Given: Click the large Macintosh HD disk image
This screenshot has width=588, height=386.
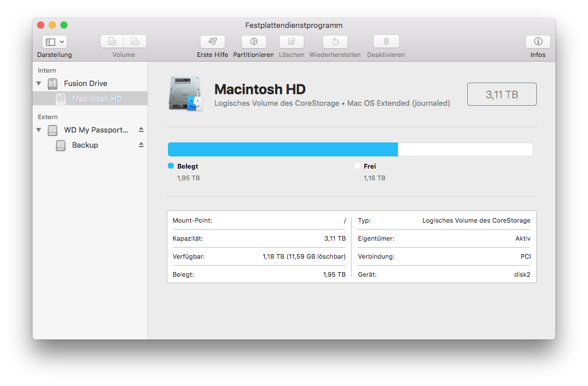Looking at the screenshot, I should point(185,94).
